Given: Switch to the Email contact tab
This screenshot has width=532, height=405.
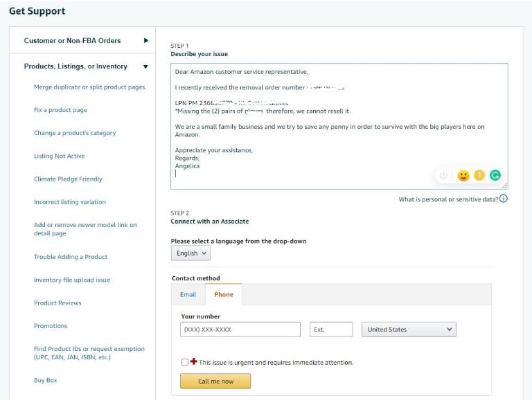Looking at the screenshot, I should click(188, 295).
